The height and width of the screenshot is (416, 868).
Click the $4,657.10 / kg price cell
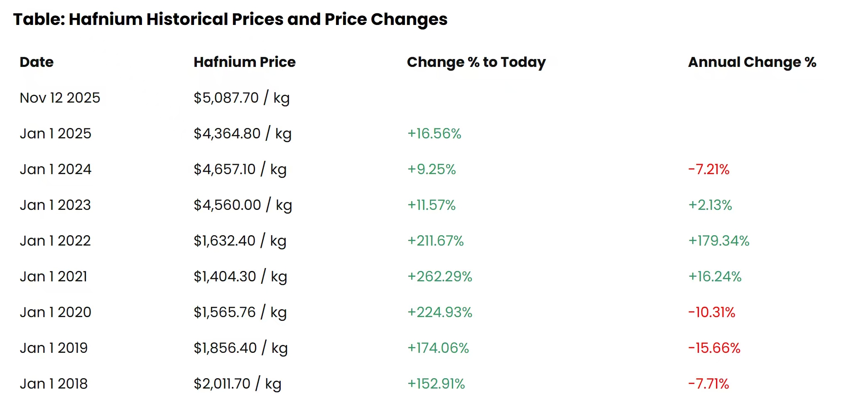point(240,170)
